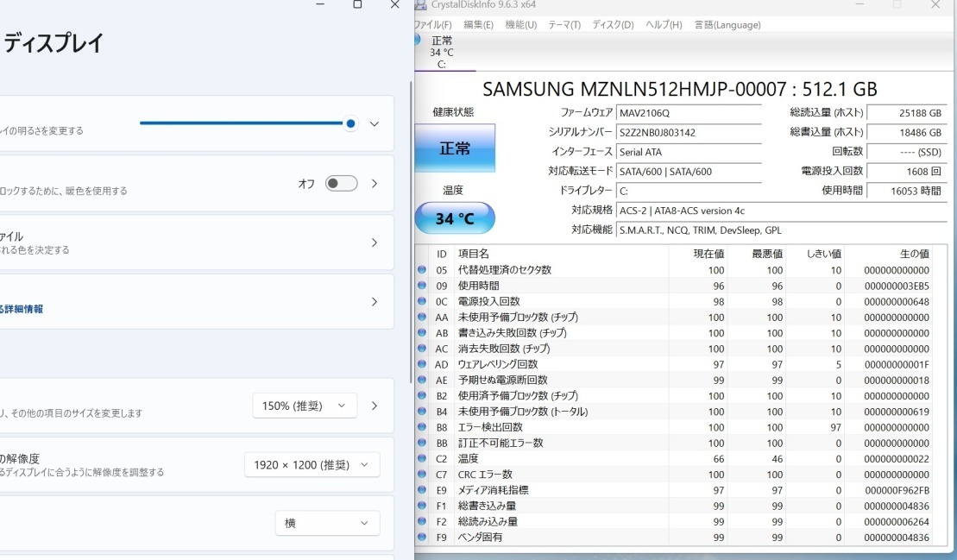
Task: Click the 対応機能 field S.M.A.R.T., NCQ, TRIM
Action: (x=781, y=230)
